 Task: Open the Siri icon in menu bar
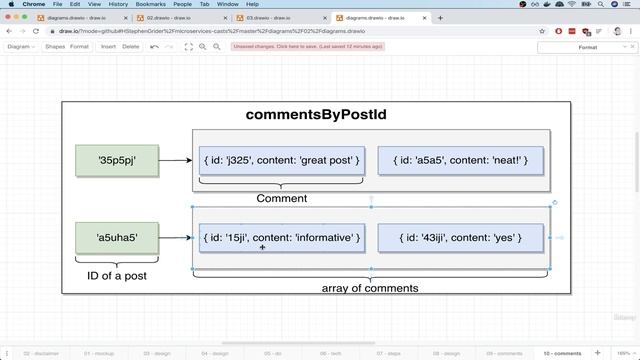[614, 4]
